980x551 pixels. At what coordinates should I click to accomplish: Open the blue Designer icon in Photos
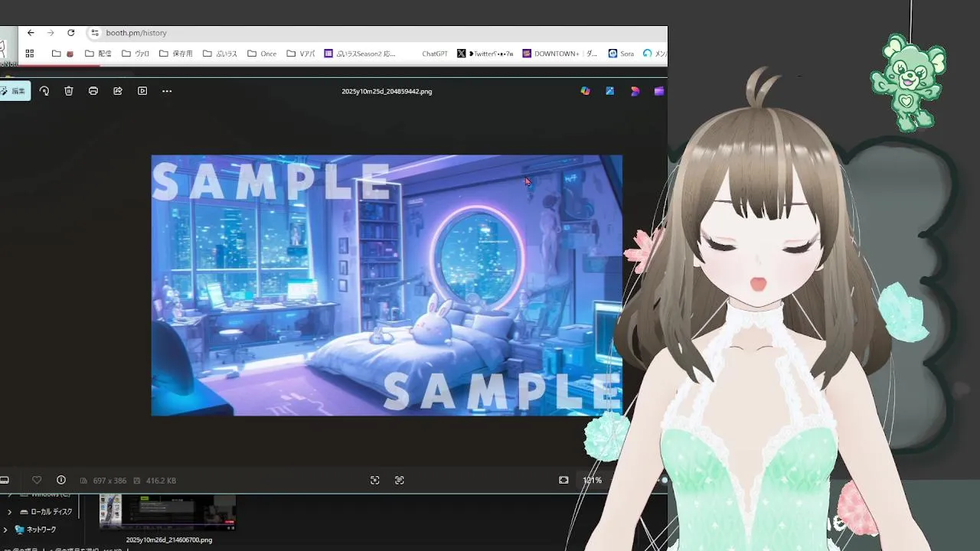click(609, 91)
